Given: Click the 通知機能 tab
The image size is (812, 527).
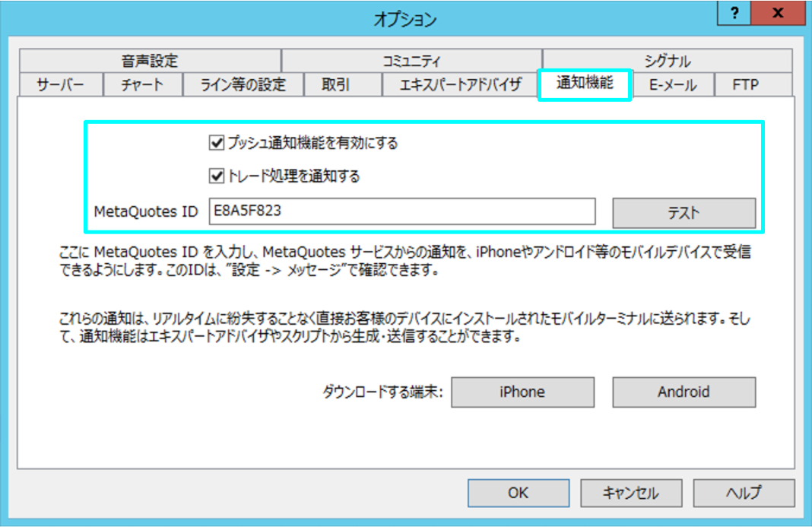Looking at the screenshot, I should (x=584, y=84).
